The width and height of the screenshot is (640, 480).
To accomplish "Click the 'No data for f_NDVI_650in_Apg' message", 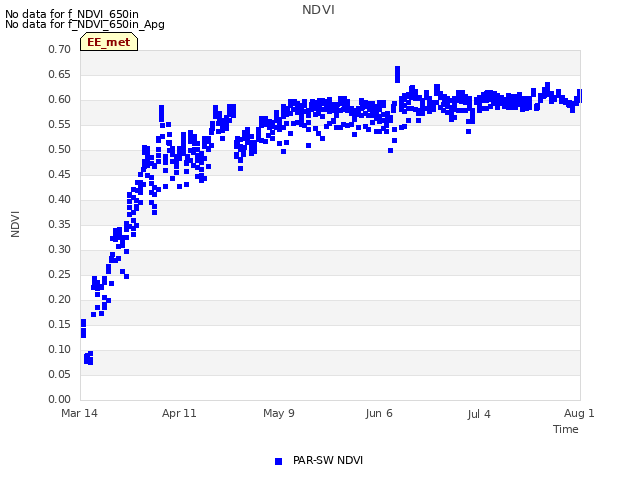I will [x=85, y=24].
